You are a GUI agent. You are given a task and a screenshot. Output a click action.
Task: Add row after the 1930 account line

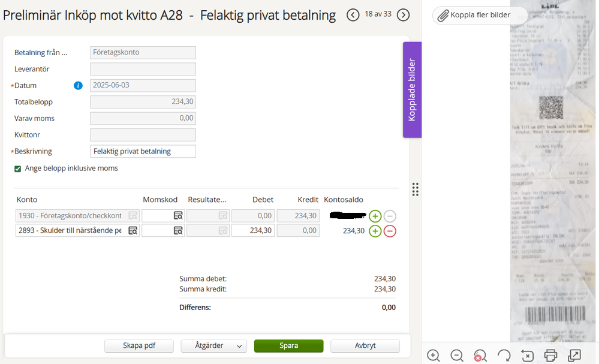tap(375, 216)
